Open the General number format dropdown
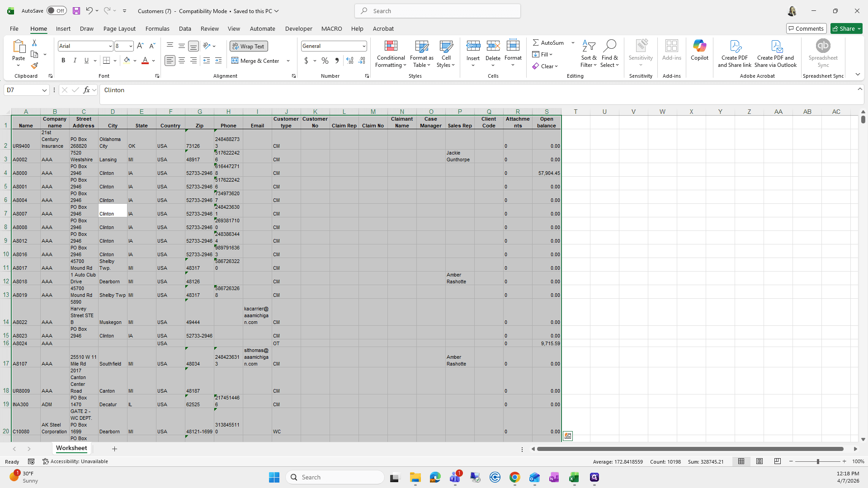This screenshot has height=488, width=868. click(363, 46)
